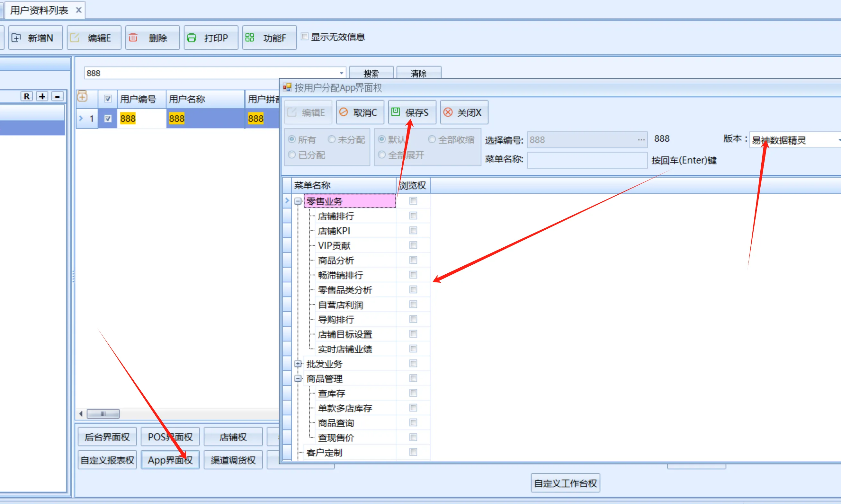
Task: Collapse the 零售业务 tree node
Action: point(298,201)
